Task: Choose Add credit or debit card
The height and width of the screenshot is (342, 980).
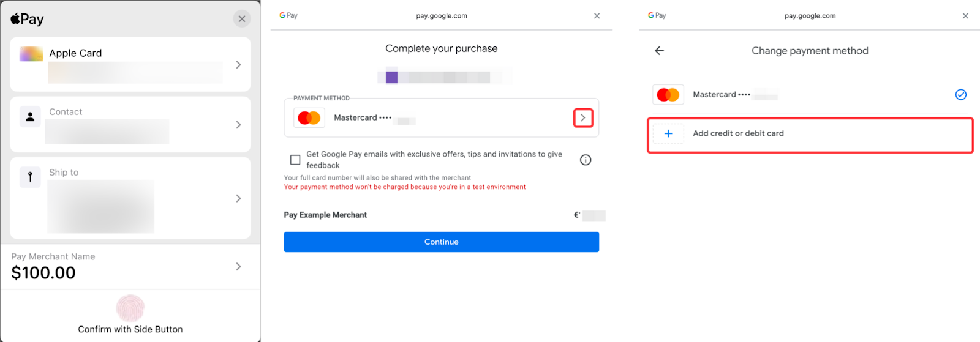Action: [738, 133]
